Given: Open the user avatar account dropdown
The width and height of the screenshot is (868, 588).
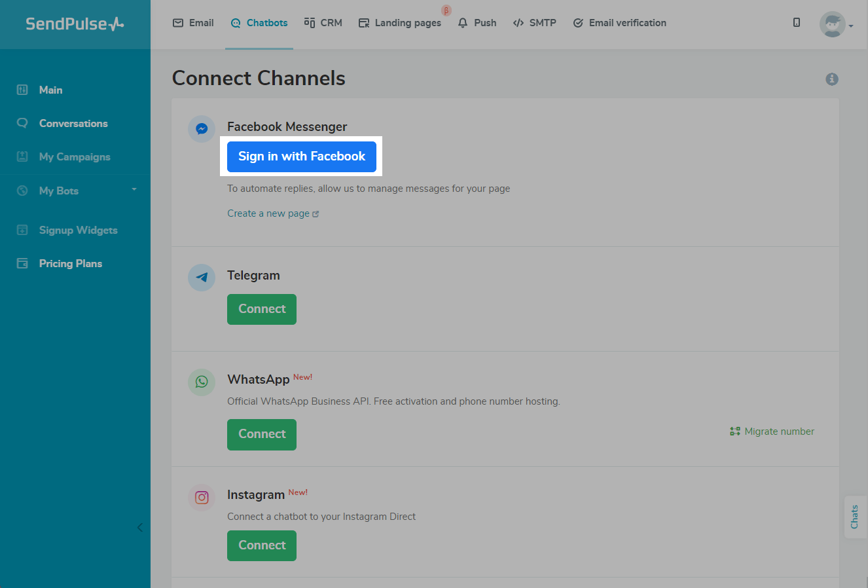Looking at the screenshot, I should (x=836, y=25).
